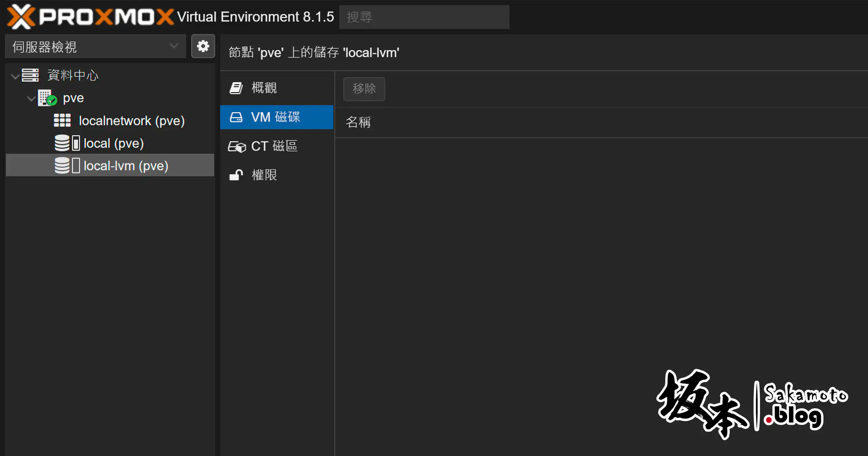This screenshot has width=868, height=456.
Task: Open the 概觀 summary tab
Action: [x=264, y=88]
